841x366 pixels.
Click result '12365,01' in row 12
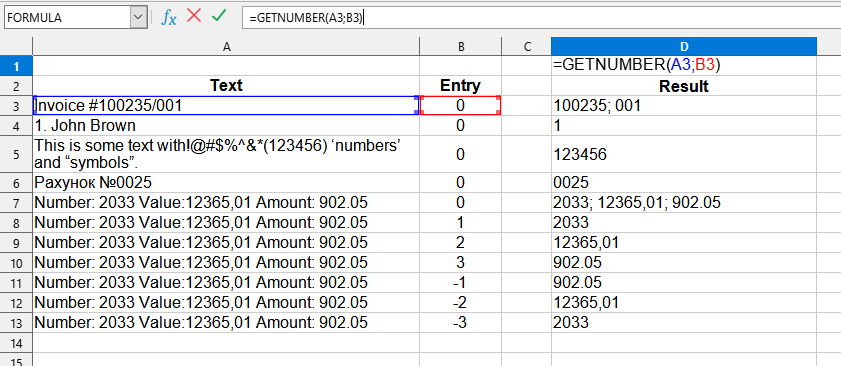(x=684, y=303)
